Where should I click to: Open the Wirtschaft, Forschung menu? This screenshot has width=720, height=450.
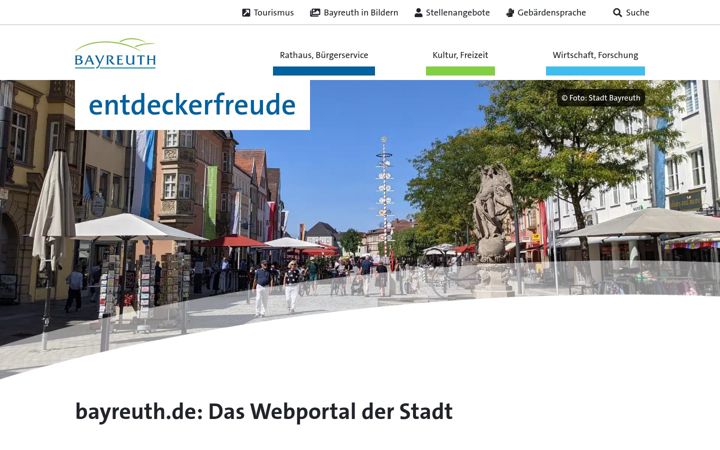pyautogui.click(x=595, y=55)
